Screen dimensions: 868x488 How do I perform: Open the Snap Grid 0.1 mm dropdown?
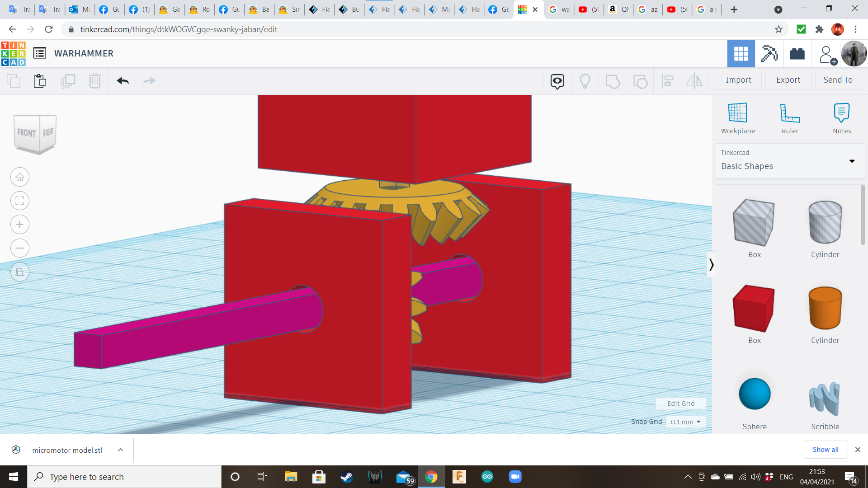coord(685,422)
